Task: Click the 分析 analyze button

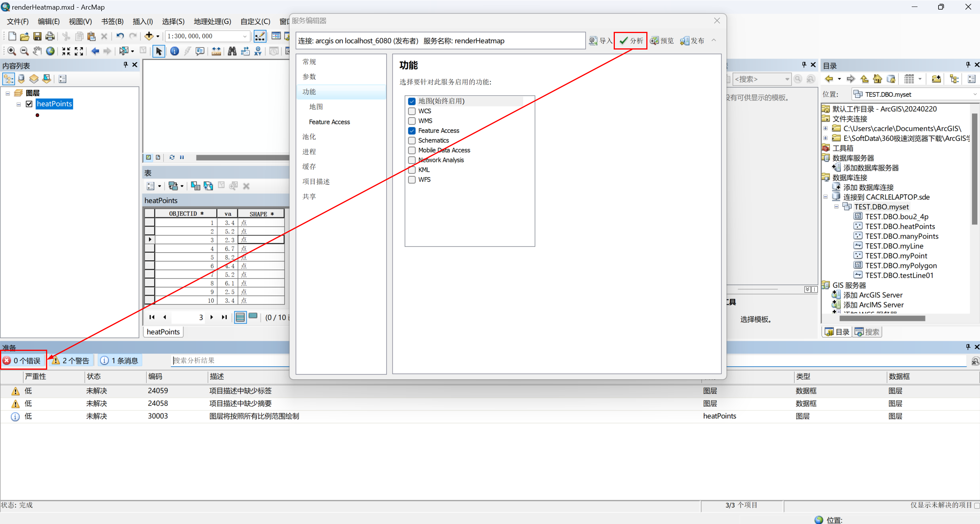Action: [631, 41]
